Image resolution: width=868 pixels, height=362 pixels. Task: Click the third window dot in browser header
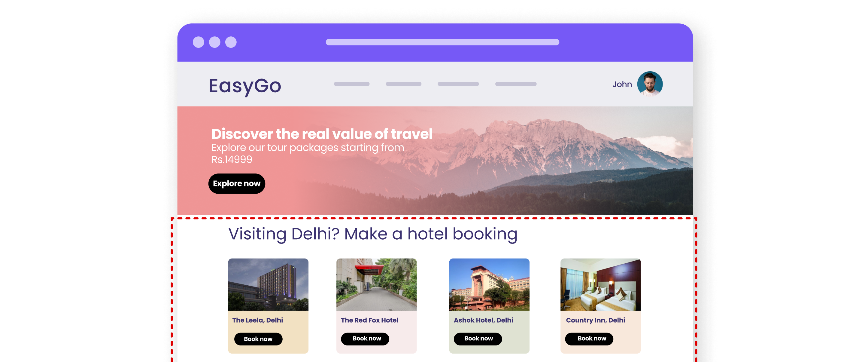[x=231, y=42]
